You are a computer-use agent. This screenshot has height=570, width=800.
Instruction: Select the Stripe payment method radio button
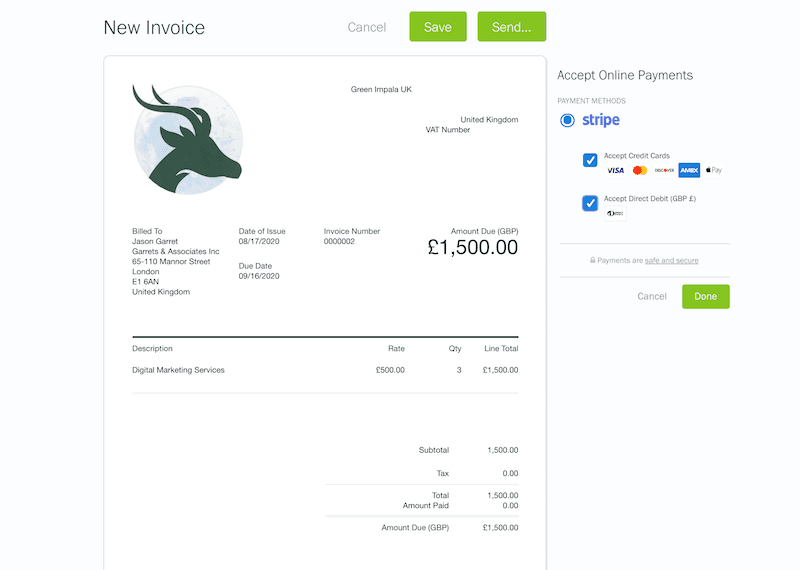[568, 120]
